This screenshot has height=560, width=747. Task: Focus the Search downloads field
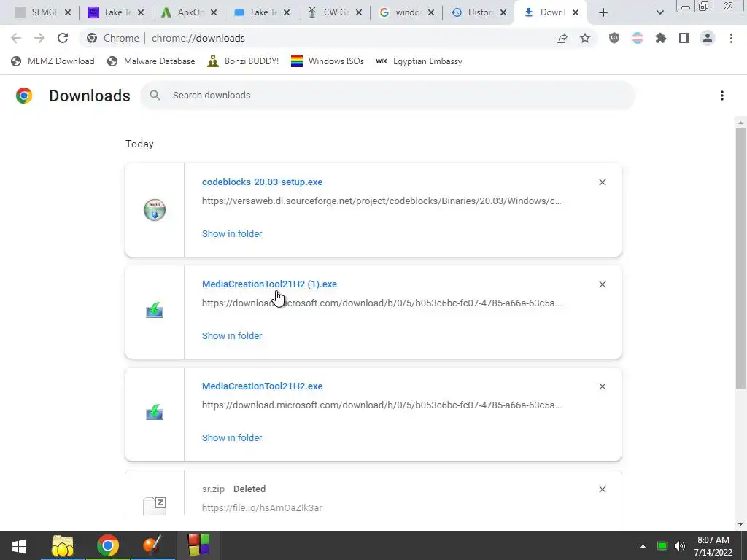[x=387, y=96]
